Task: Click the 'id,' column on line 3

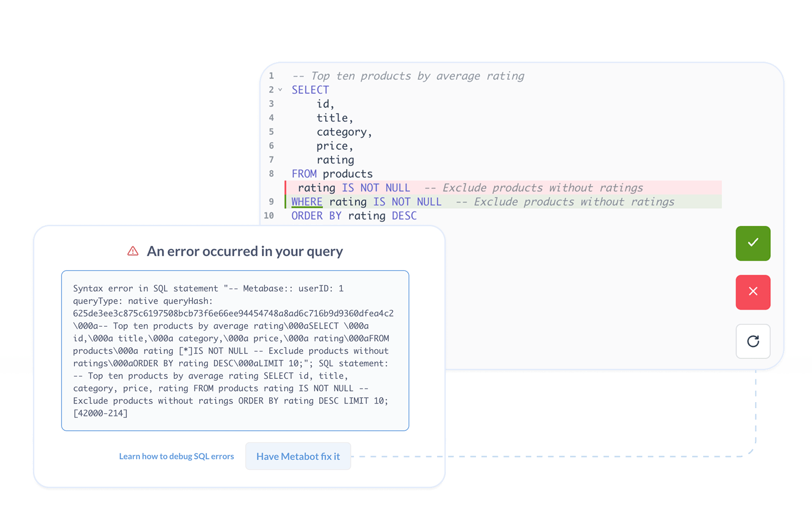Action: (x=325, y=104)
